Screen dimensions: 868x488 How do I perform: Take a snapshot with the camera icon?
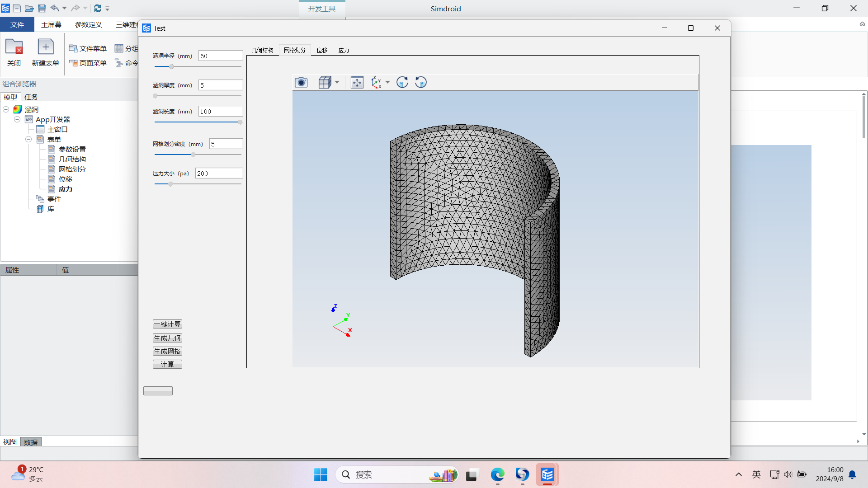point(301,82)
